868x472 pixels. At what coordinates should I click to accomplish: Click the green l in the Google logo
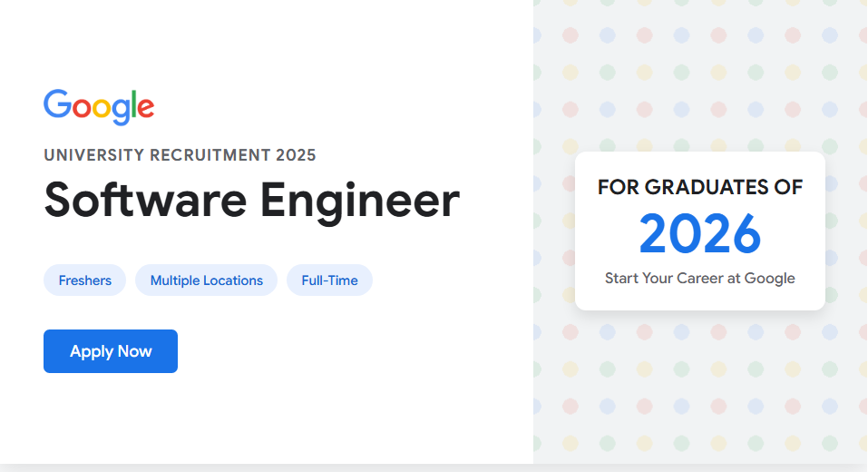(135, 105)
